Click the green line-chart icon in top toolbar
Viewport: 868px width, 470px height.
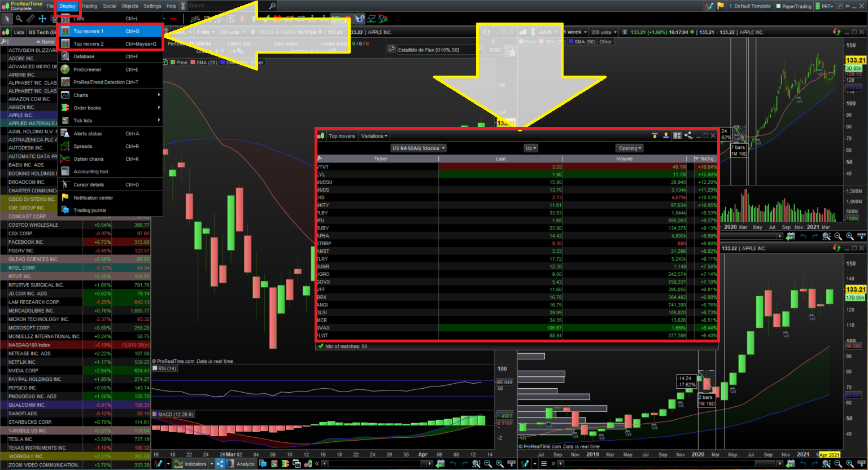click(372, 19)
